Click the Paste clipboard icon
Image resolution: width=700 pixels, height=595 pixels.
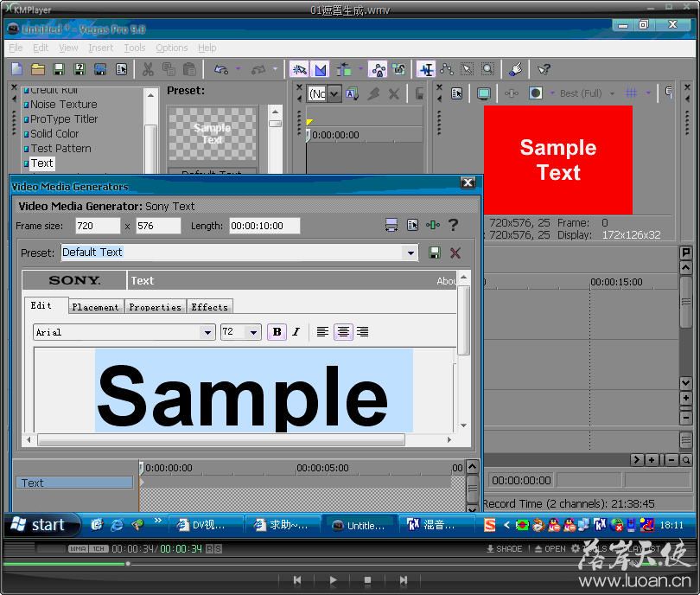tap(190, 69)
